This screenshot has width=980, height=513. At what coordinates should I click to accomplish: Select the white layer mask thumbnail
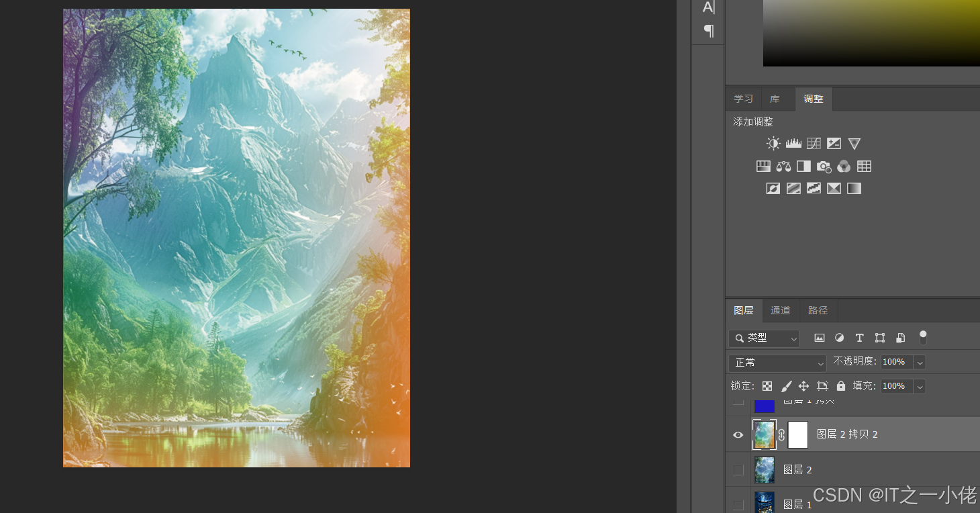797,434
